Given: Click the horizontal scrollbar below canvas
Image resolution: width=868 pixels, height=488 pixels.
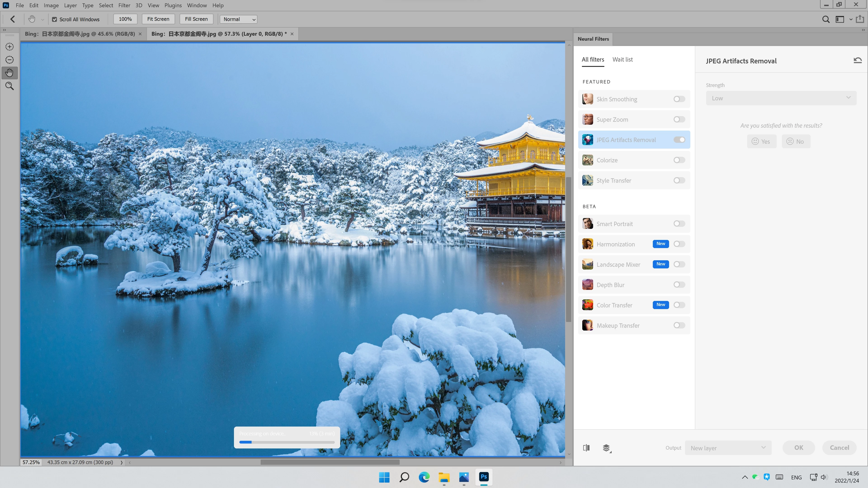Looking at the screenshot, I should 330,462.
